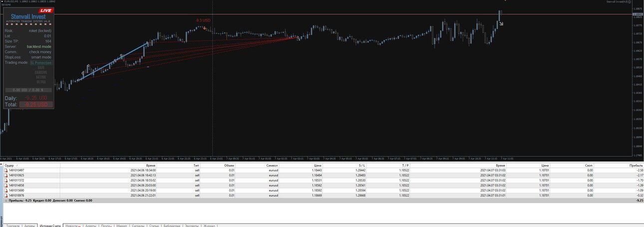This screenshot has width=644, height=227.
Task: Sort by the Прибыль column header
Action: (636, 165)
